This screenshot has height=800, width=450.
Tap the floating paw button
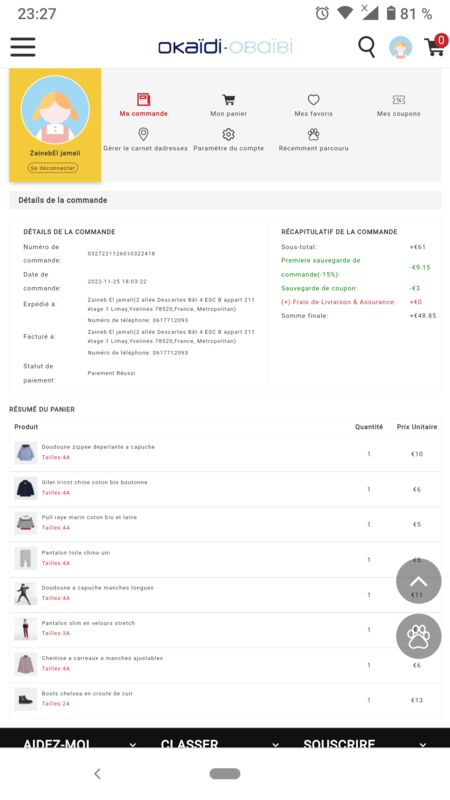pos(419,636)
